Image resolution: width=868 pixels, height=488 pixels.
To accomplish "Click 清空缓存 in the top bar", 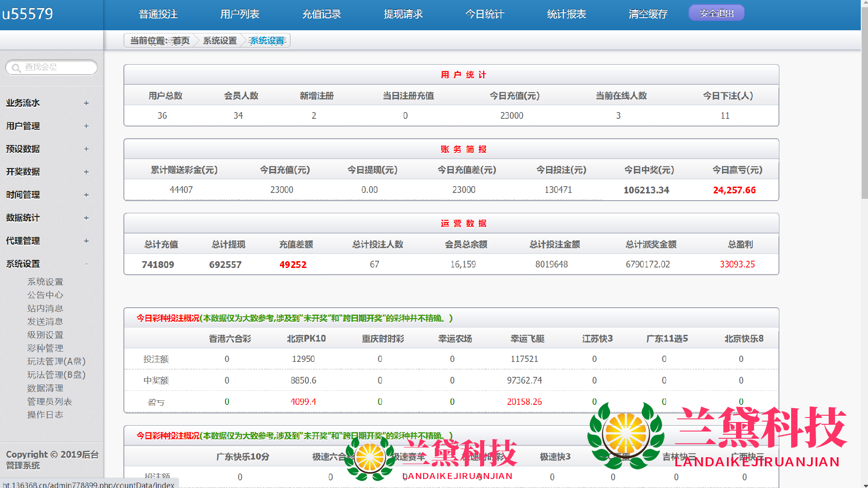I will coord(648,14).
